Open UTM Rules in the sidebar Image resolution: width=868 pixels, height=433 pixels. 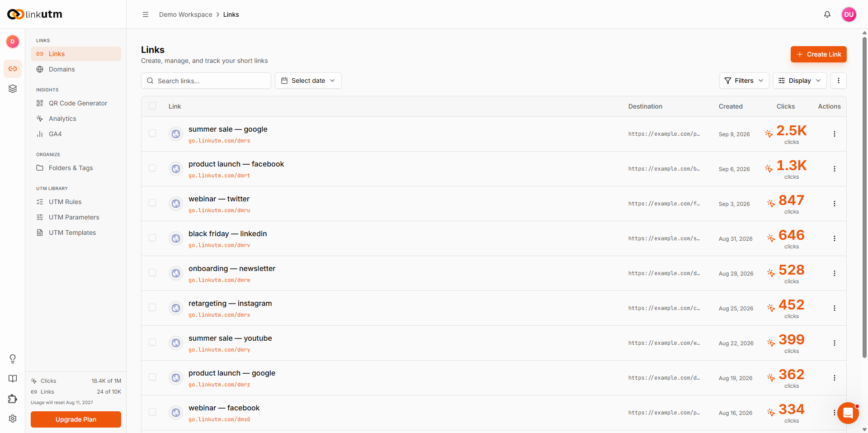(x=76, y=202)
